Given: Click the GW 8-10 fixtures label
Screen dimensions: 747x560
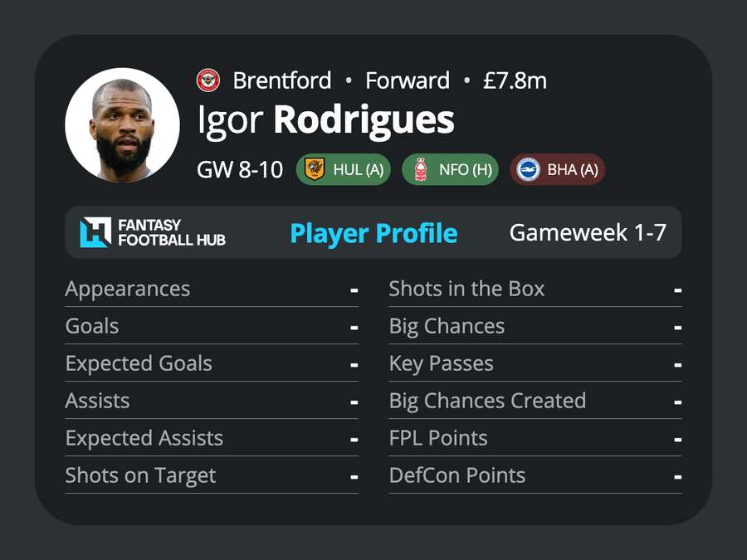Looking at the screenshot, I should point(240,169).
